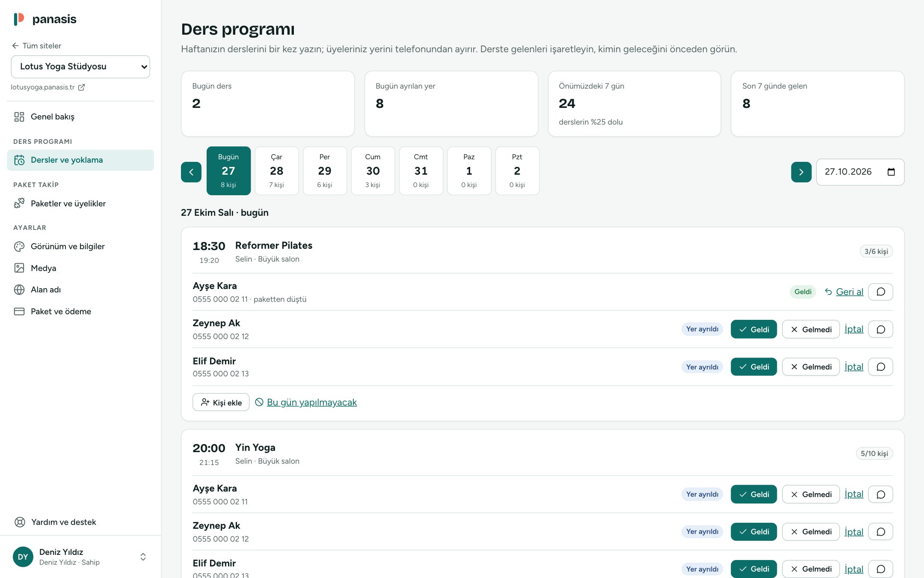
Task: Click note bubble icon for Elif Demir in Reformer Pilates
Action: (881, 367)
